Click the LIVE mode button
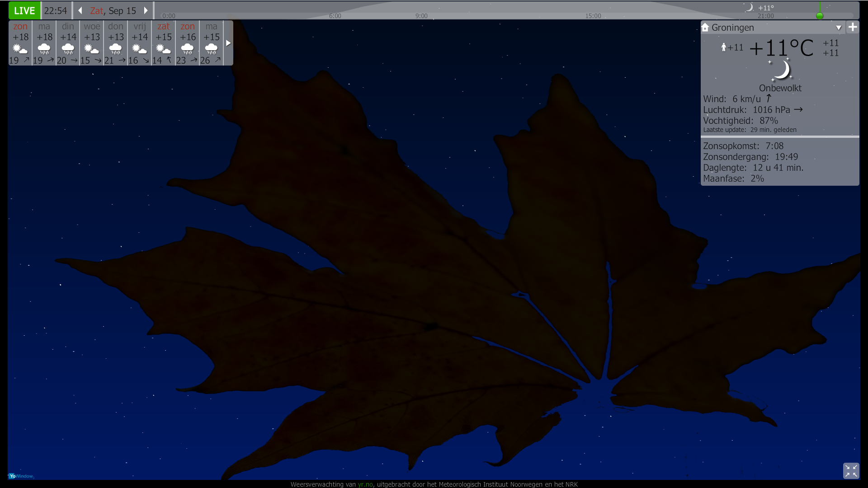The height and width of the screenshot is (488, 868). tap(24, 10)
